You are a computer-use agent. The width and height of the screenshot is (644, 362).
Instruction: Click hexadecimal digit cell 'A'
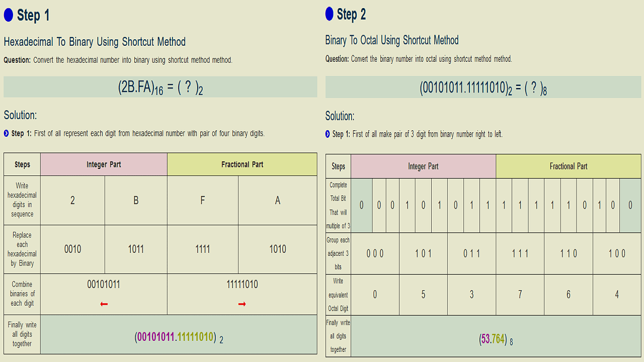click(277, 200)
